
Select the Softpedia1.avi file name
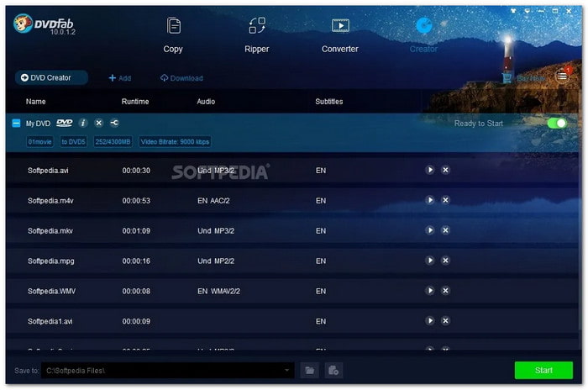pyautogui.click(x=50, y=321)
